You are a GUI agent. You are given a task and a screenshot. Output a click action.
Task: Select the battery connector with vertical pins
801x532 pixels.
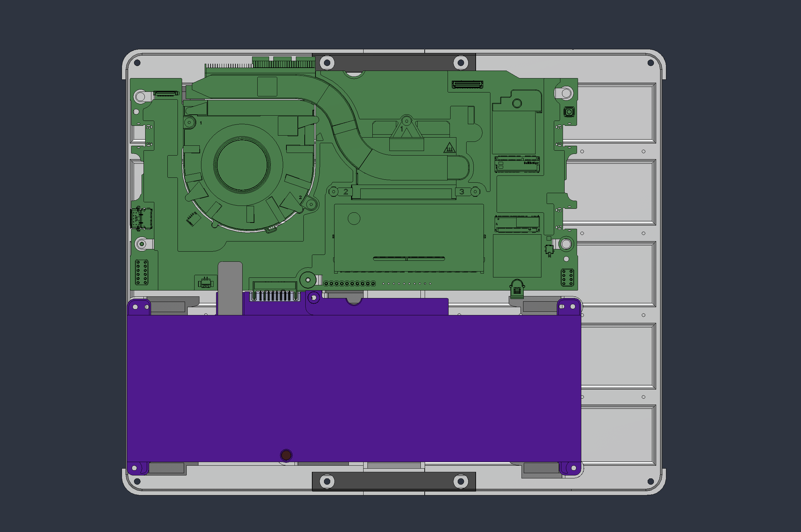click(x=275, y=291)
